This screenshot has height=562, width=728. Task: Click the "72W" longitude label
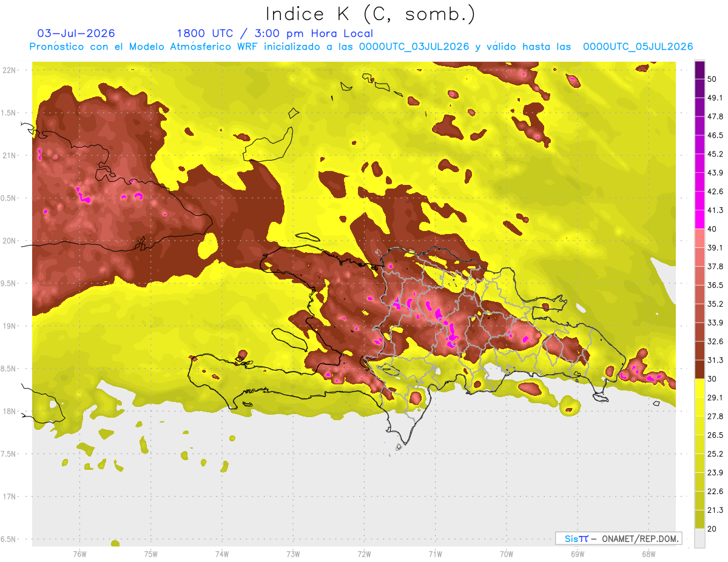coord(364,554)
